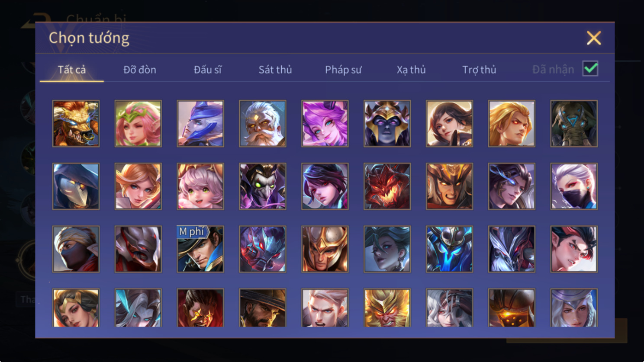Screen dimensions: 644x362
Task: Choose the white-bearded old man hero
Action: click(x=263, y=124)
